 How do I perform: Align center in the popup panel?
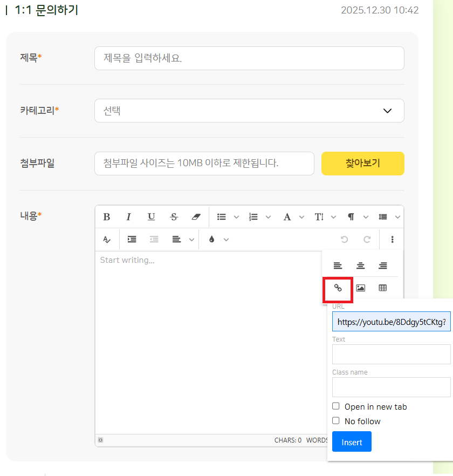(x=360, y=266)
